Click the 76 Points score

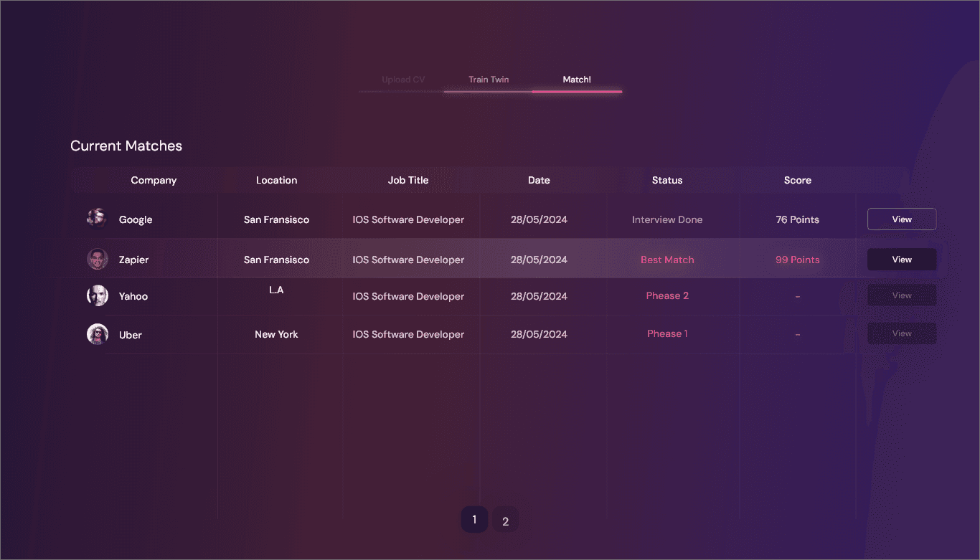pos(798,219)
